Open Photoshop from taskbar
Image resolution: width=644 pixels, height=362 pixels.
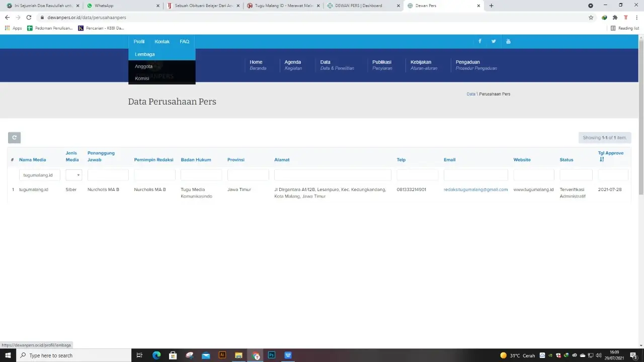[272, 355]
